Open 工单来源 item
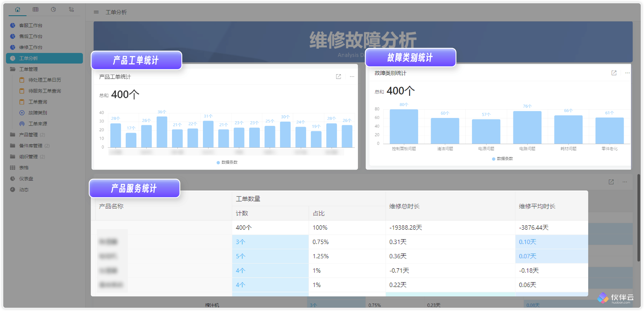 pyautogui.click(x=37, y=124)
